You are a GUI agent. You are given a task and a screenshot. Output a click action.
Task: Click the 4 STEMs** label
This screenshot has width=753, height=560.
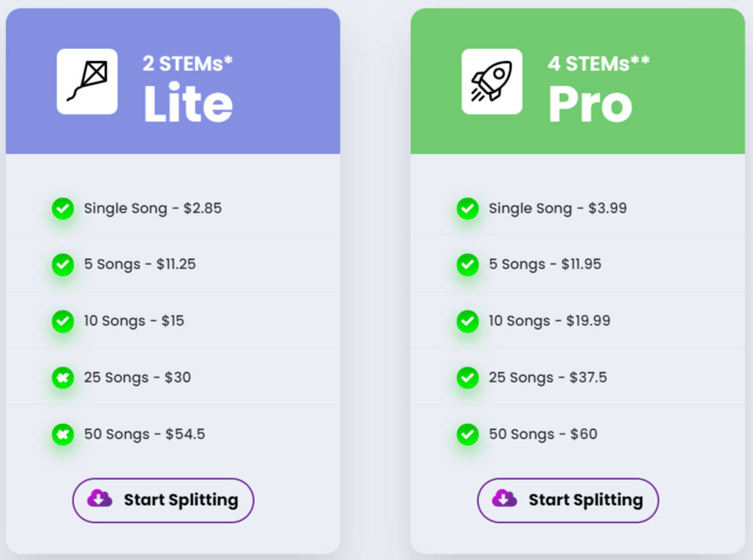click(599, 63)
